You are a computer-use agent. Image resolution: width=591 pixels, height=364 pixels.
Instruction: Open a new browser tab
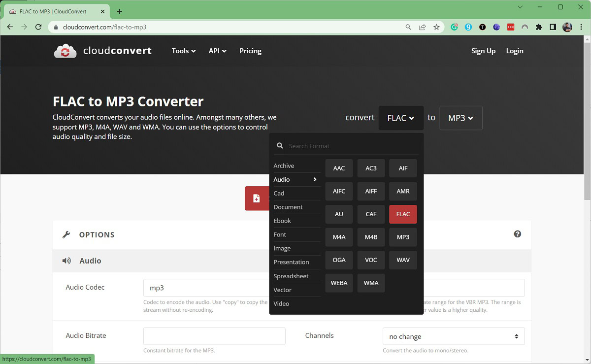pyautogui.click(x=119, y=11)
